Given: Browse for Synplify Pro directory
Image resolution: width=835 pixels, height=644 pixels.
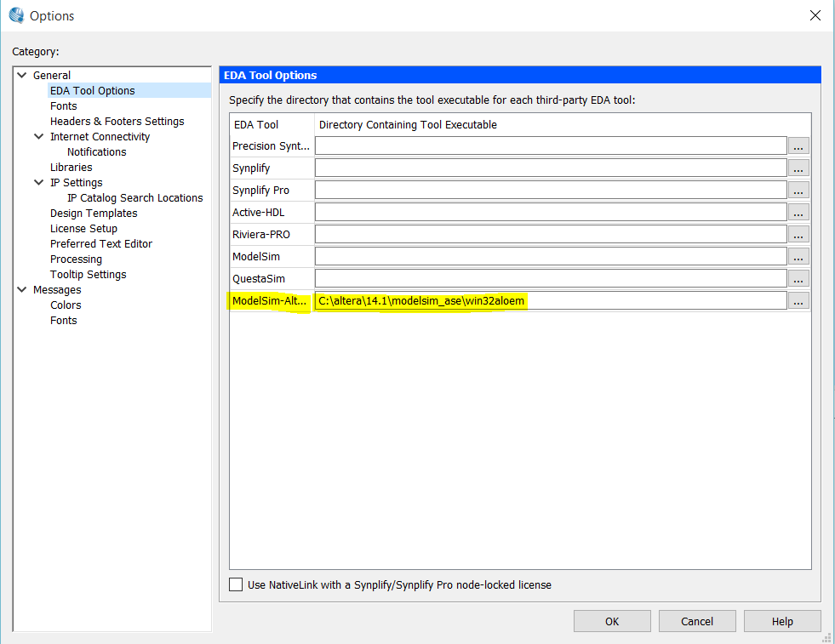Looking at the screenshot, I should point(798,190).
